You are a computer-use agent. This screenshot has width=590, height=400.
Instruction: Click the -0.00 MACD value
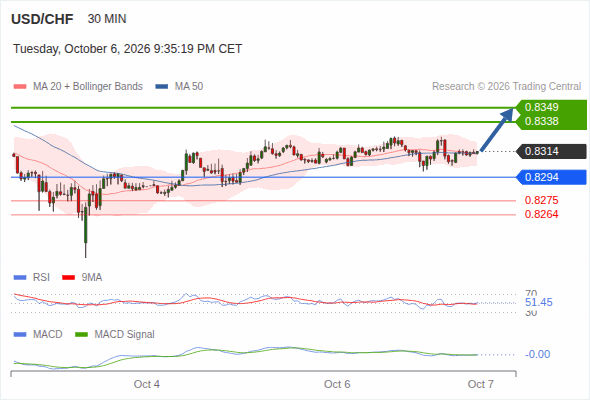[538, 354]
